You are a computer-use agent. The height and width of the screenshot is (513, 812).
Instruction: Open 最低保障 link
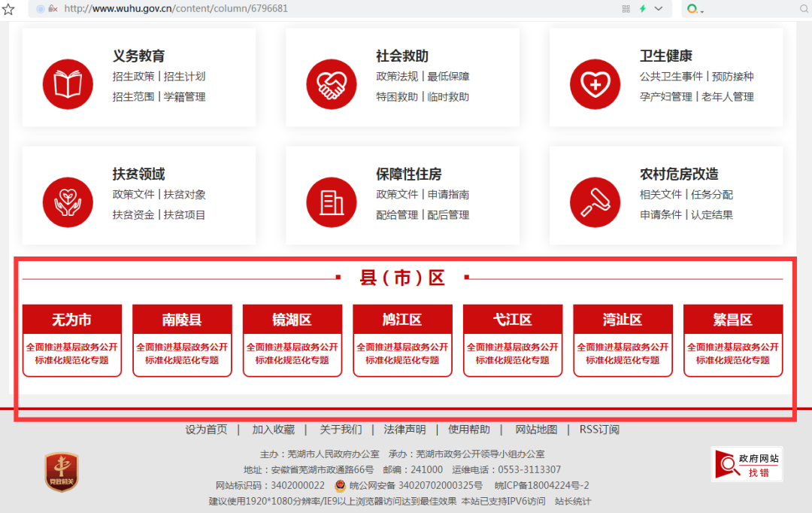pos(448,77)
